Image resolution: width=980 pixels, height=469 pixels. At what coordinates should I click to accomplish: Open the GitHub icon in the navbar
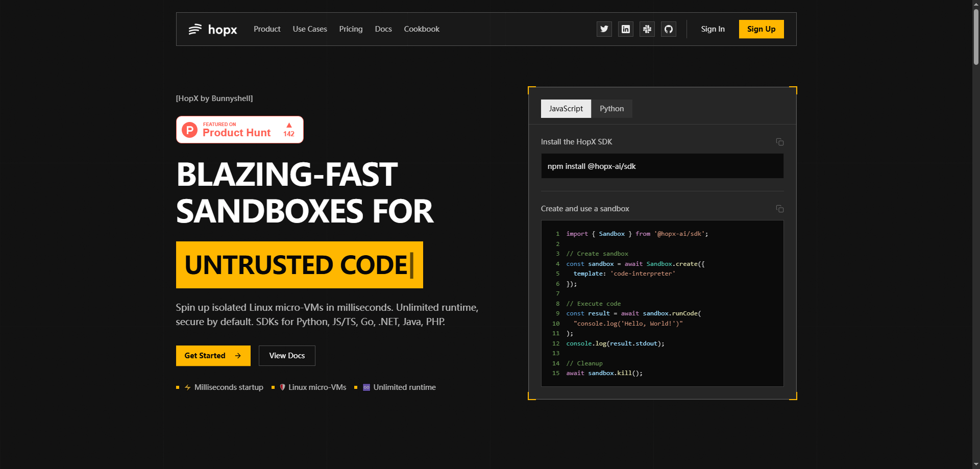tap(668, 29)
